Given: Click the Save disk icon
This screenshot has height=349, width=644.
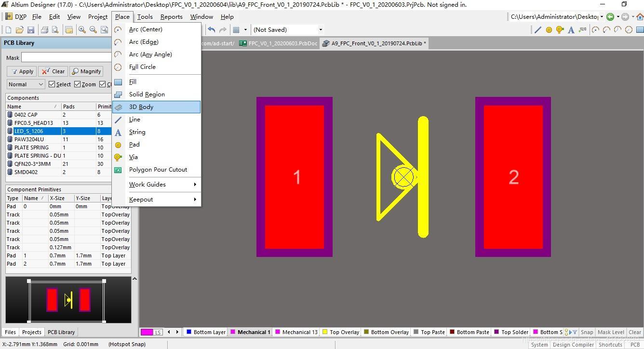Looking at the screenshot, I should click(31, 30).
